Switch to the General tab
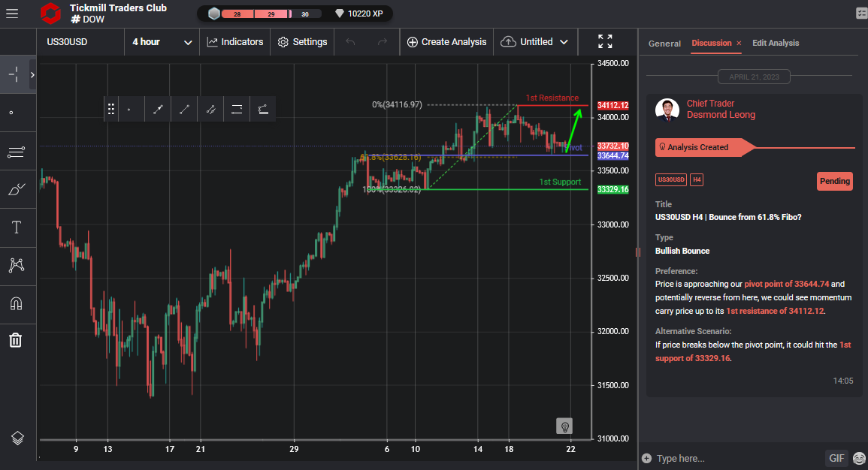The width and height of the screenshot is (868, 470). [x=664, y=43]
